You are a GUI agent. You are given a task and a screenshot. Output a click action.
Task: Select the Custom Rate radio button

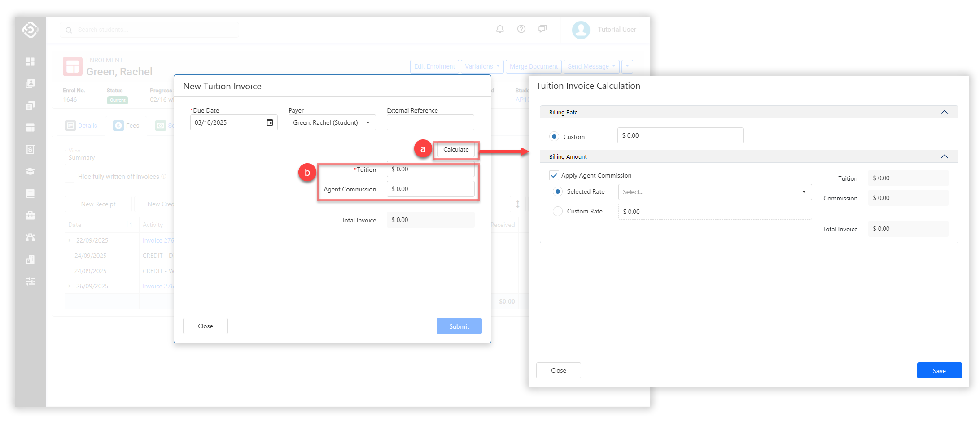558,211
